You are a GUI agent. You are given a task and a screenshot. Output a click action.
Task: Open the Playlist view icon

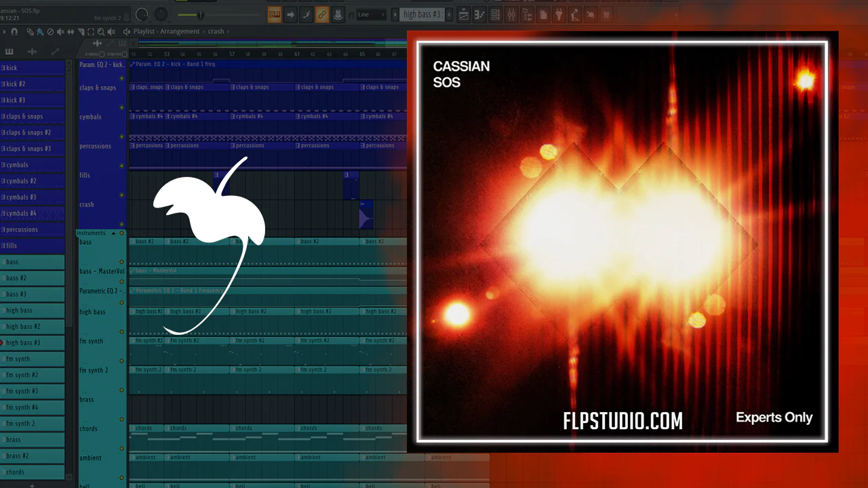click(x=464, y=14)
